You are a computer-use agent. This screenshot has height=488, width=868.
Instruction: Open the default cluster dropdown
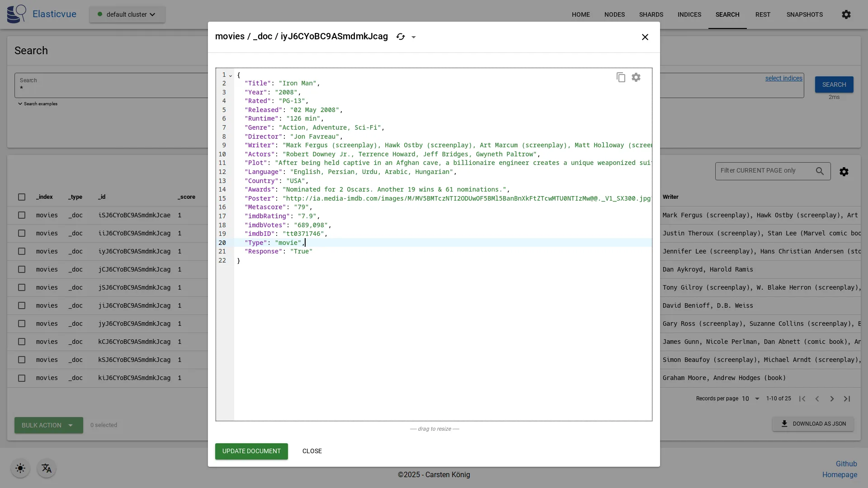tap(127, 14)
